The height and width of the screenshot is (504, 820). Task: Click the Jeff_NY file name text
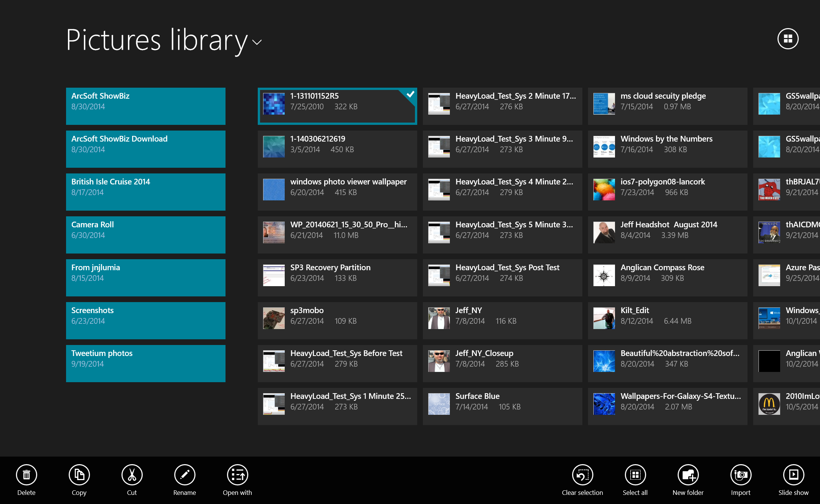(468, 310)
